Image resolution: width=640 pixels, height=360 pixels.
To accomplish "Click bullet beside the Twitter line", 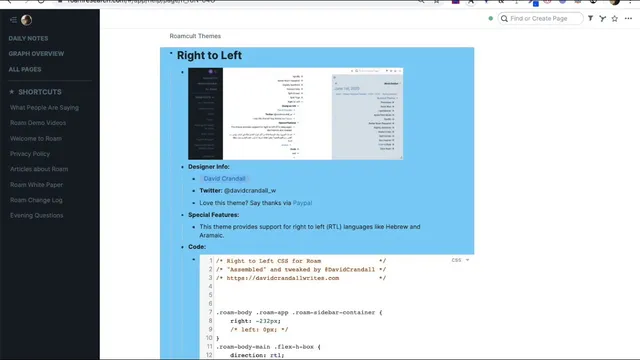I will [x=194, y=191].
